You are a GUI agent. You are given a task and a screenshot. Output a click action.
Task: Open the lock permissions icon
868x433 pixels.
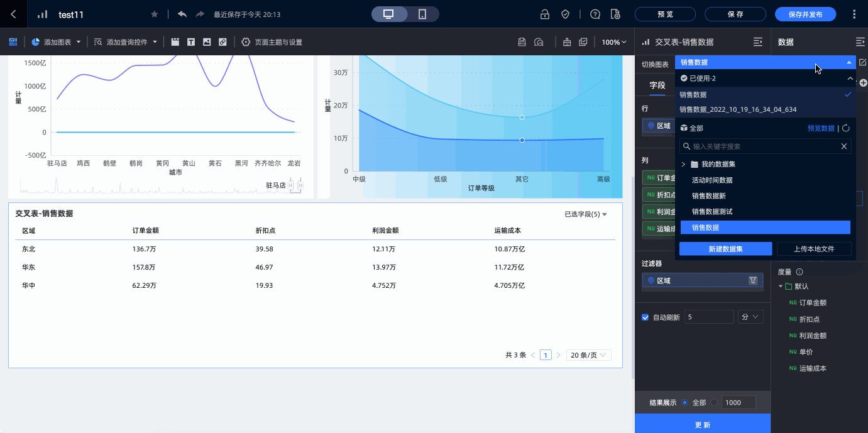[x=545, y=14]
